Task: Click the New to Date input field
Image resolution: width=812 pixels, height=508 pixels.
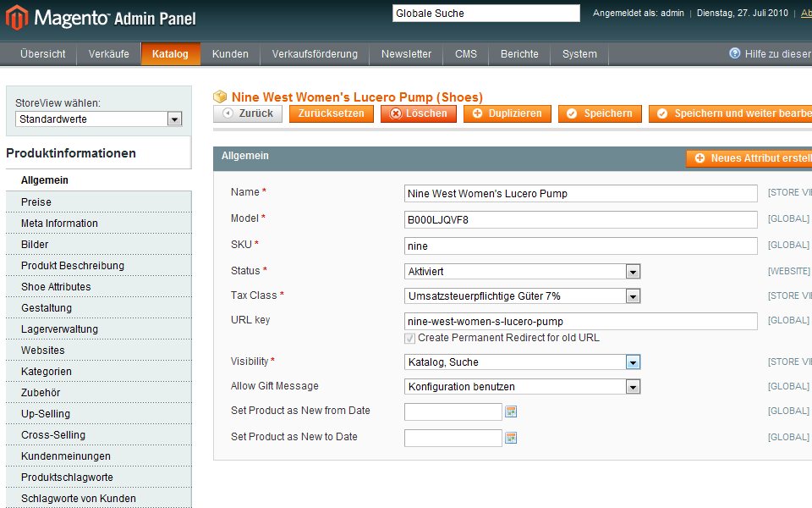Action: (x=453, y=438)
